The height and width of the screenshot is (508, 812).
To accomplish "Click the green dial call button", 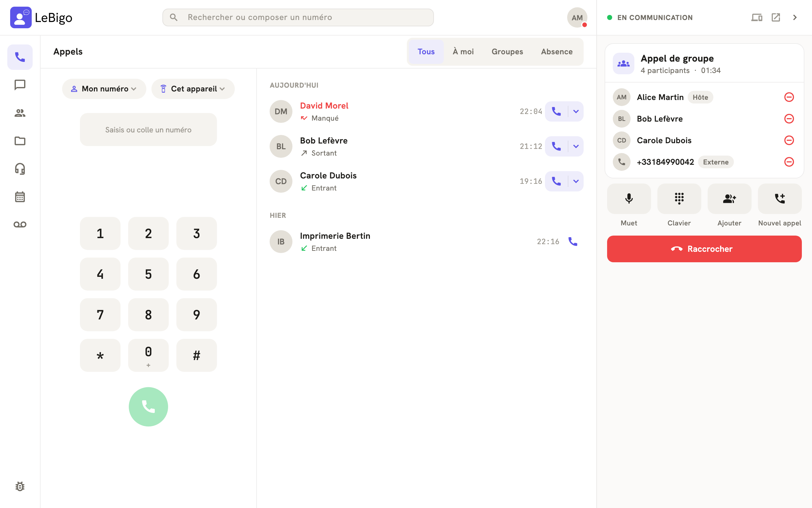I will 148,406.
